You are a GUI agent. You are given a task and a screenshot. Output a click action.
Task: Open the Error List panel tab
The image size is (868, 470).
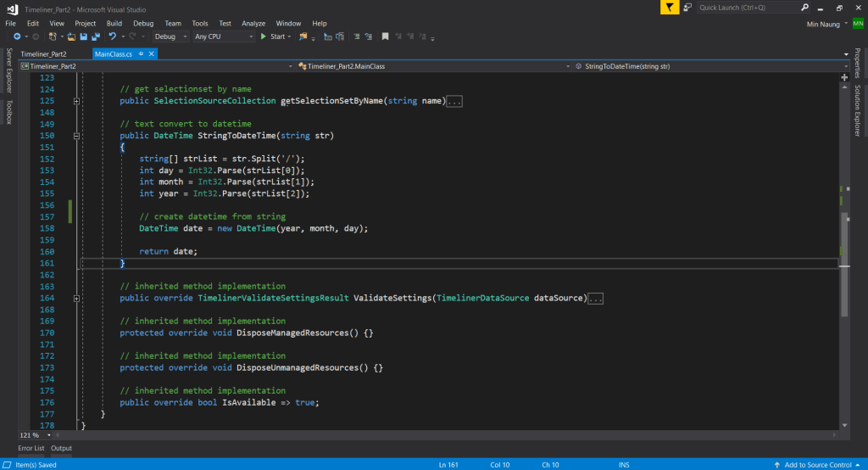pyautogui.click(x=31, y=448)
